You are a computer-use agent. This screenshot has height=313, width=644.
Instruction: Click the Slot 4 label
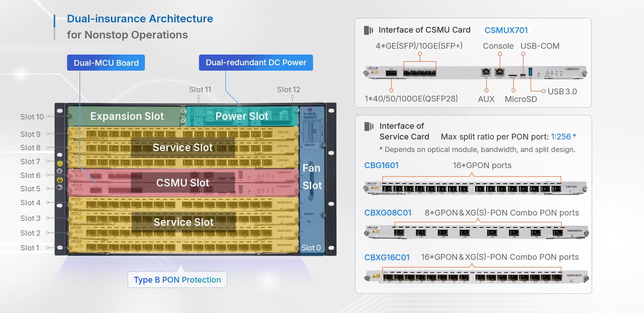coord(30,203)
